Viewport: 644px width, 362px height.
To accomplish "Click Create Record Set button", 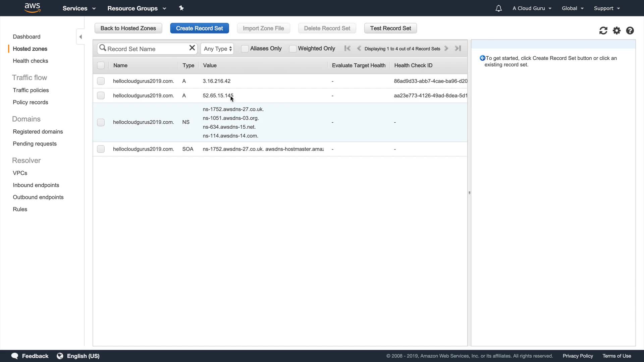I will pyautogui.click(x=199, y=28).
